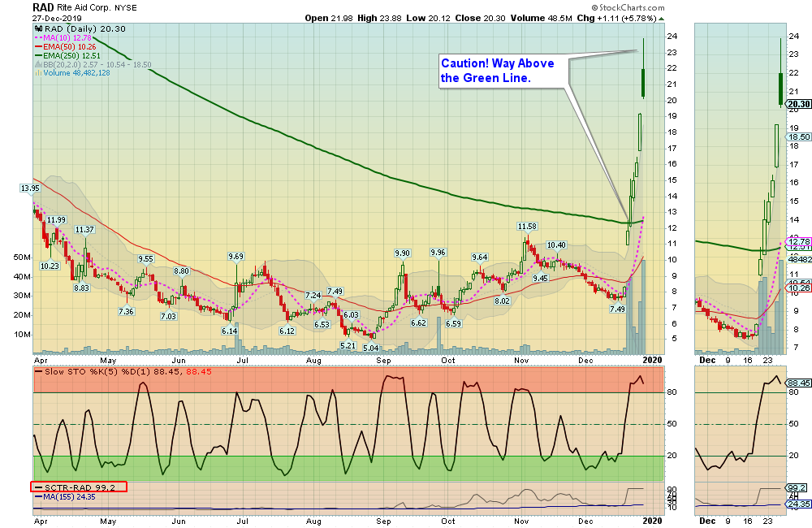Click the 11.37 high price label
Screen dimensions: 812x528
(x=84, y=230)
